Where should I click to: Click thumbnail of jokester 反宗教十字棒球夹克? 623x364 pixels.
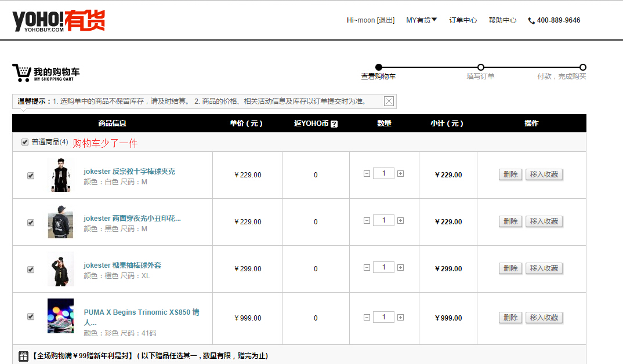(60, 175)
